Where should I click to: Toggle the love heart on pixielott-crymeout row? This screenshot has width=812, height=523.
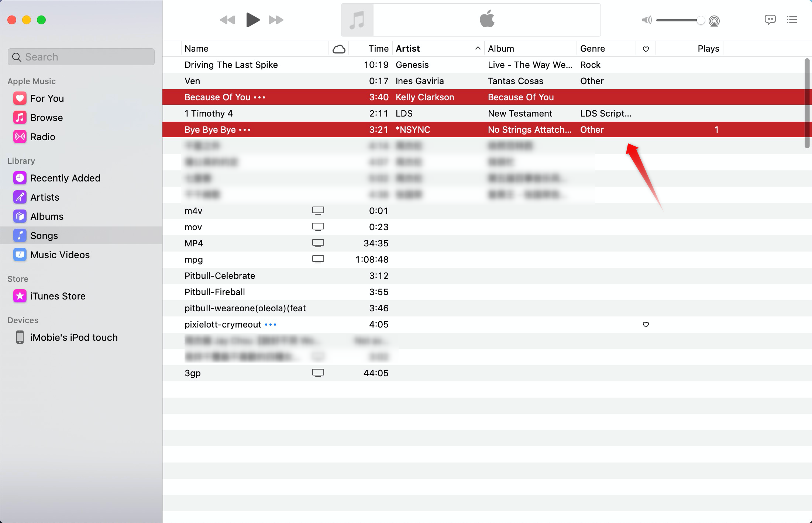(646, 325)
